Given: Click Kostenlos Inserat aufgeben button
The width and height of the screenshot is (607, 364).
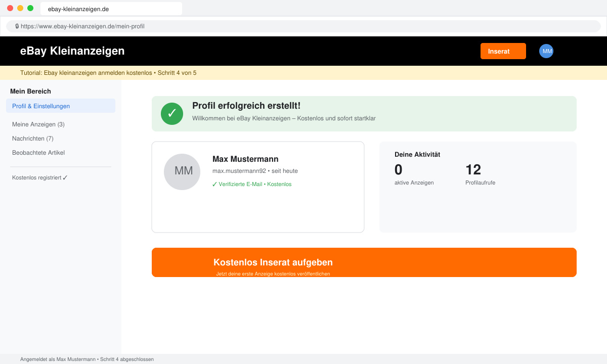Looking at the screenshot, I should 364,262.
